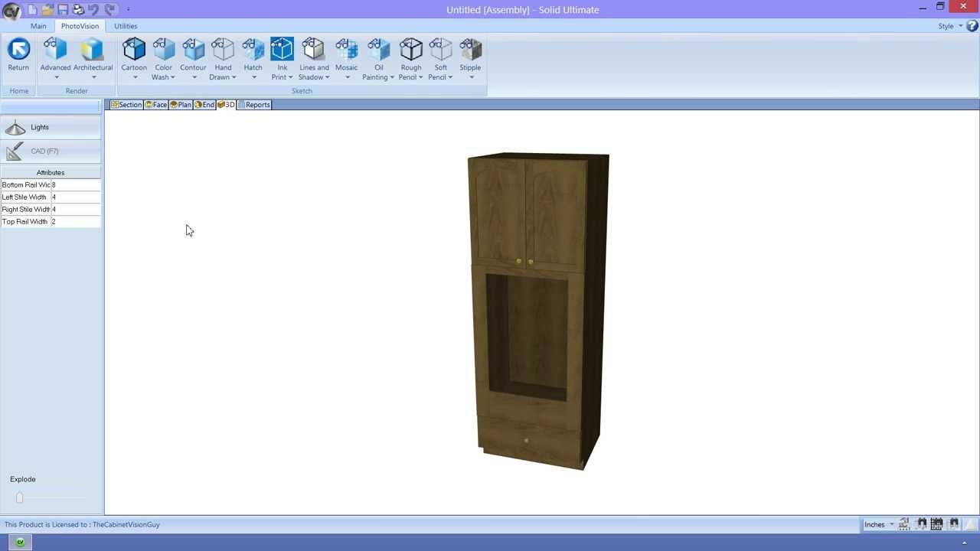Screen dimensions: 980x551
Task: Expand the Rough Pencil dropdown arrow
Action: pos(420,77)
